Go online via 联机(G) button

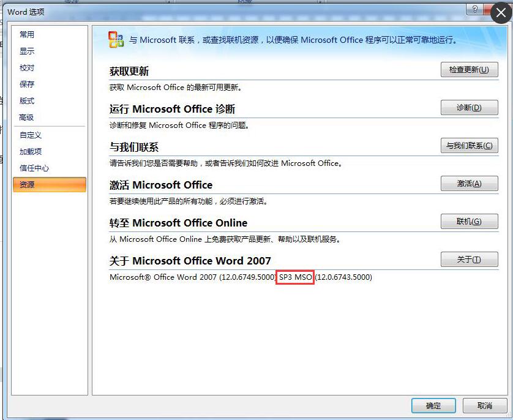469,222
